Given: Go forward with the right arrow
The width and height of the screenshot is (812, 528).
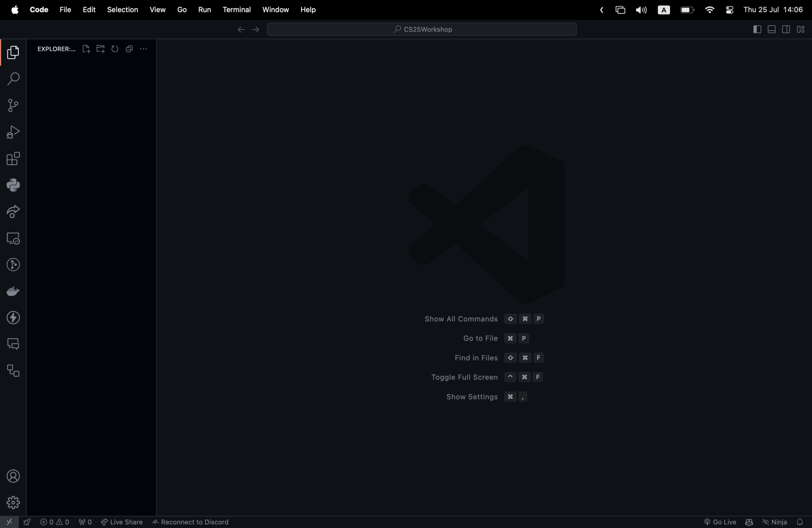Looking at the screenshot, I should coord(256,29).
